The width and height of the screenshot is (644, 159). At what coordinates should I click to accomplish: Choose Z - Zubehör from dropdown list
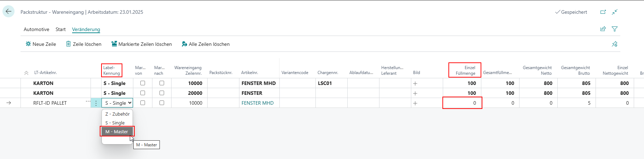coord(117,114)
